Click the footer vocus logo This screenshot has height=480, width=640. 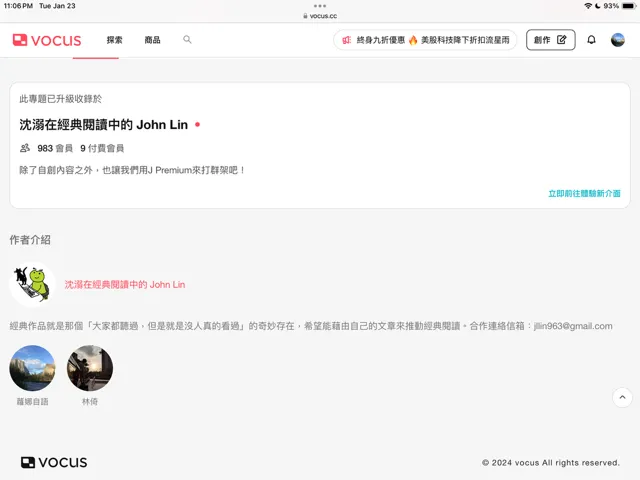[x=54, y=462]
